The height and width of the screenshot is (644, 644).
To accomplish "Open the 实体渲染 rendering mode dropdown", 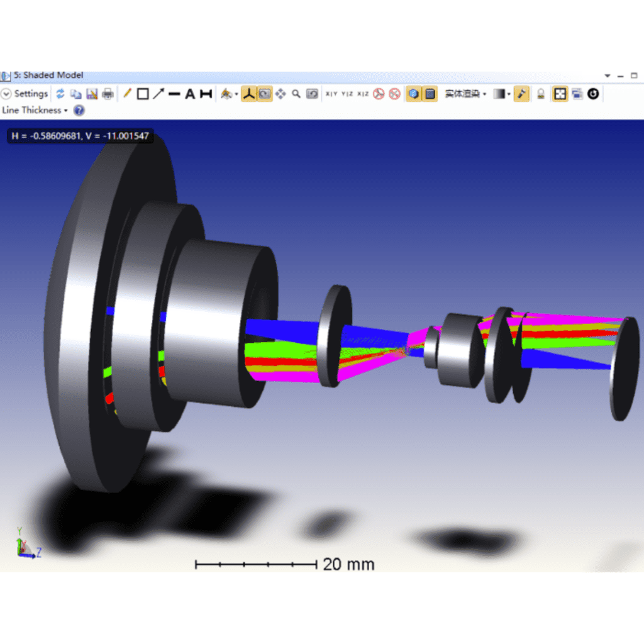I will pyautogui.click(x=465, y=94).
